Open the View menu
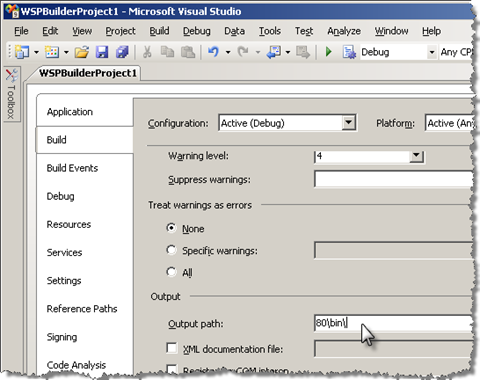 point(82,31)
